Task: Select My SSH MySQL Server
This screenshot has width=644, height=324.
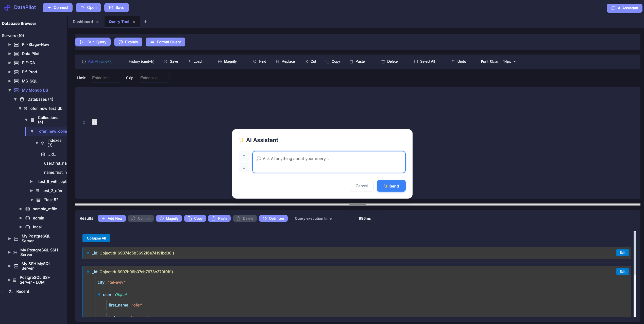Action: point(36,266)
